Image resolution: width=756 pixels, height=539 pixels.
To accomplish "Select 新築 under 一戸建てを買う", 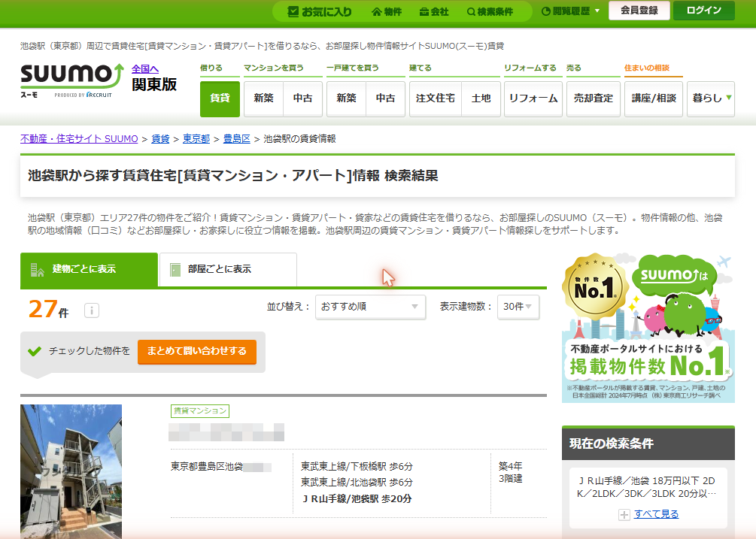I will [346, 98].
